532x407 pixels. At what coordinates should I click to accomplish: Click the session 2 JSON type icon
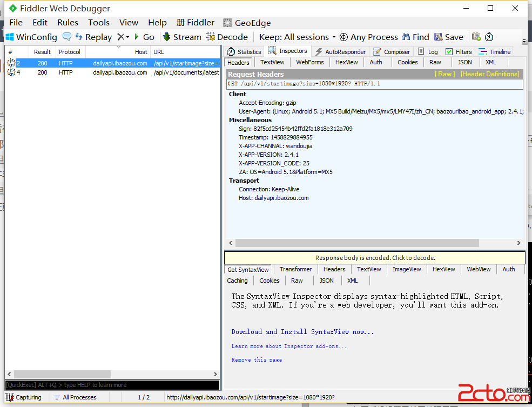pos(11,63)
